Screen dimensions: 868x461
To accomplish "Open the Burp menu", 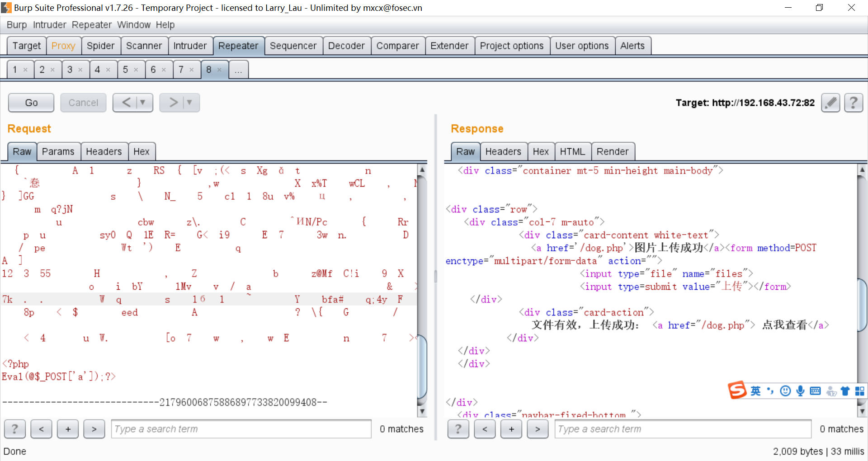I will click(17, 25).
